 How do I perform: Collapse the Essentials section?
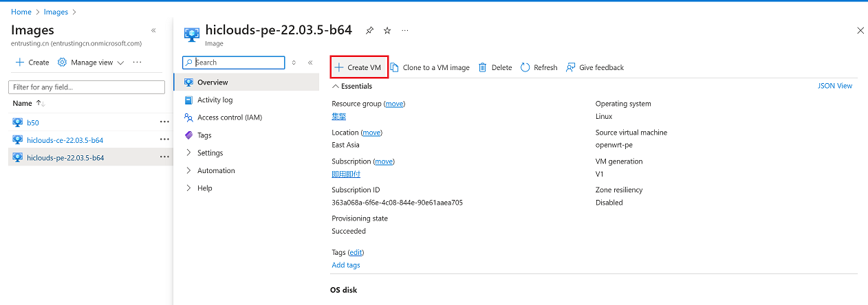pos(352,87)
